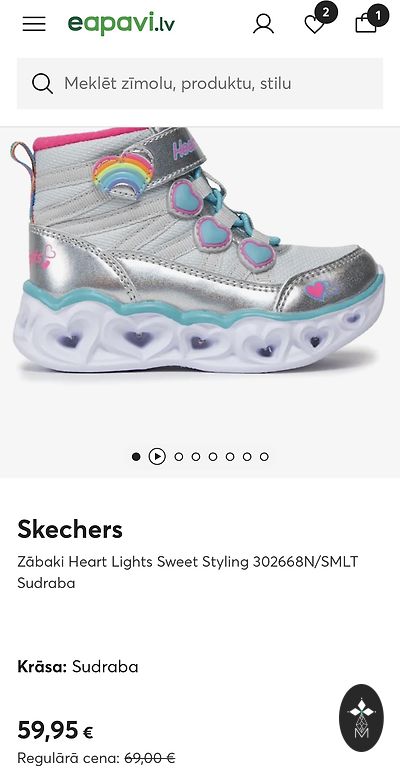Select the sixth carousel dot
The image size is (400, 768).
tap(230, 456)
